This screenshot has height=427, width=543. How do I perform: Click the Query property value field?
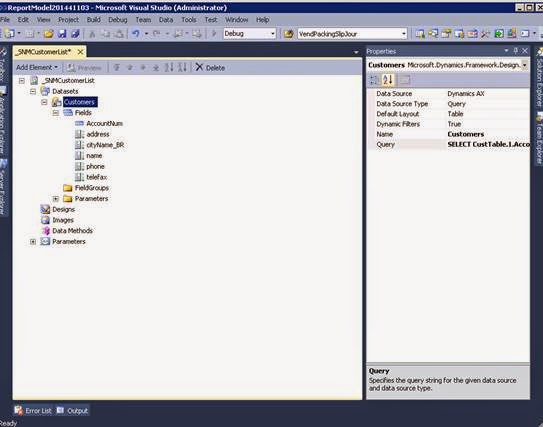point(488,144)
